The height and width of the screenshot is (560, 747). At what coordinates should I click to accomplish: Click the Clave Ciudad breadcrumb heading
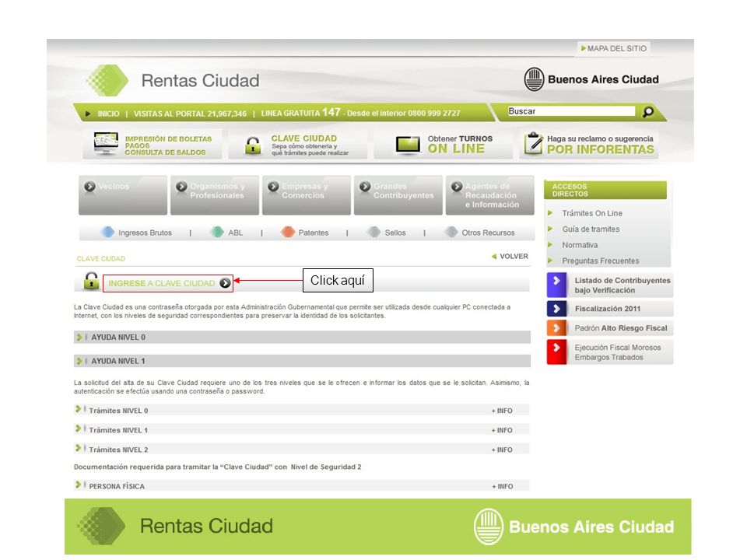tap(101, 258)
